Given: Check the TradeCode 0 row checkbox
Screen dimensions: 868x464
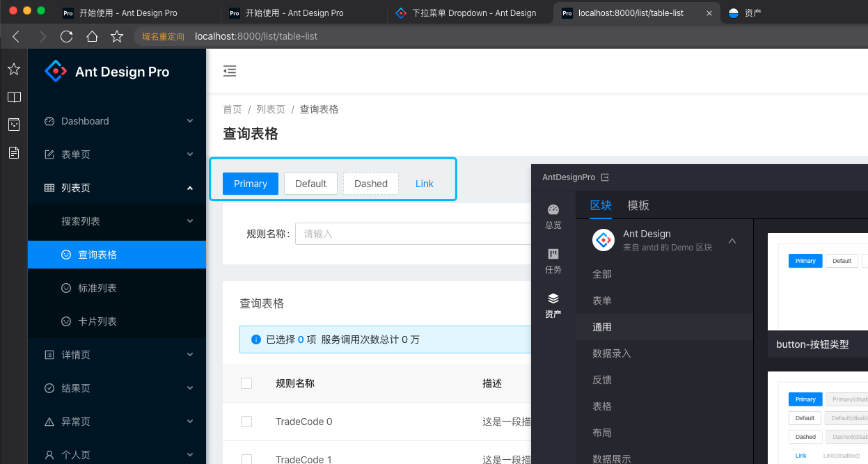Looking at the screenshot, I should point(246,422).
